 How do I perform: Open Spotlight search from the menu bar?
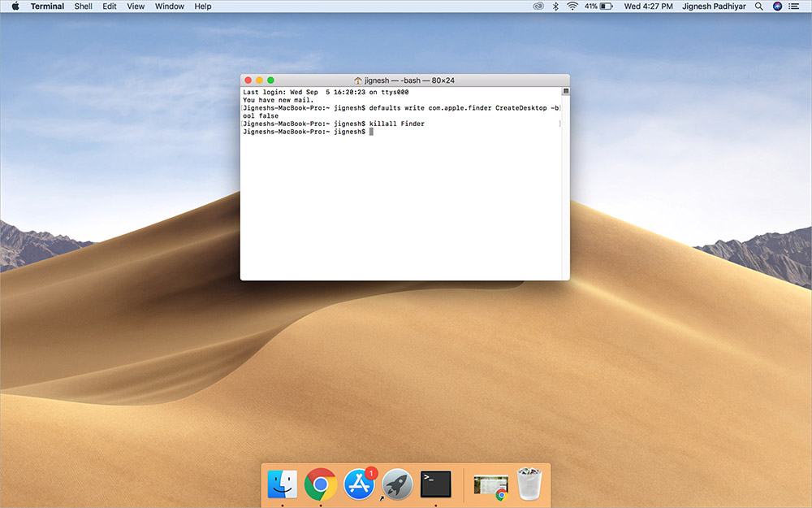tap(758, 7)
